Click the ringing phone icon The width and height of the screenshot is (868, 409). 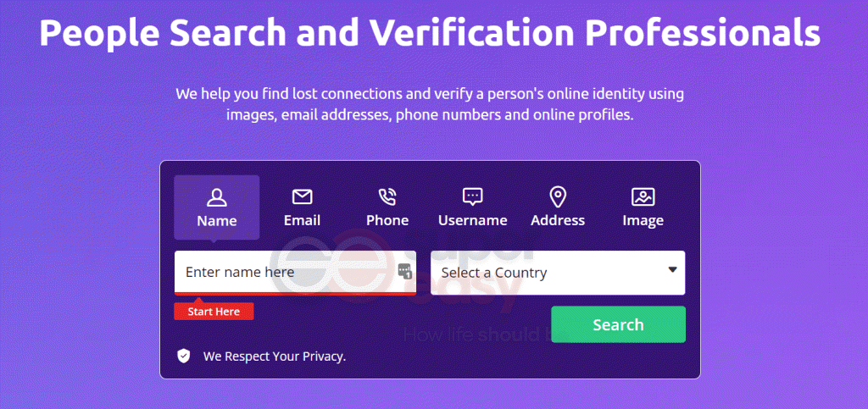coord(387,196)
